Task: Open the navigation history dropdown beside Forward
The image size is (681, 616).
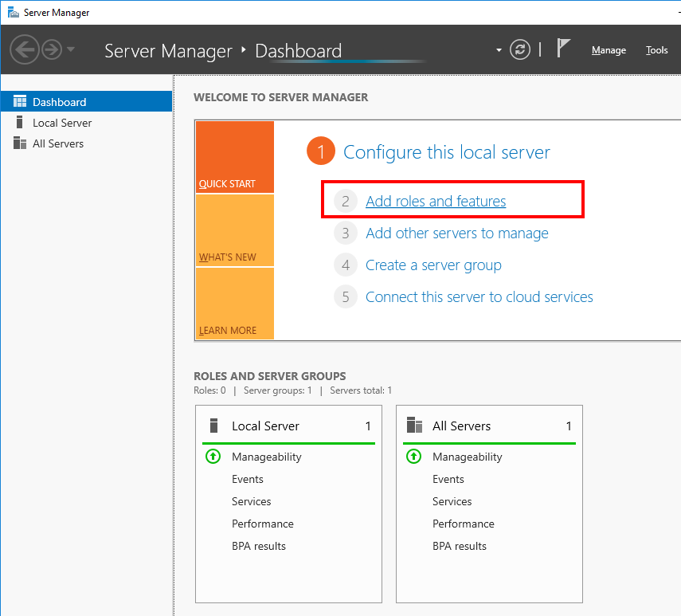Action: pos(71,49)
